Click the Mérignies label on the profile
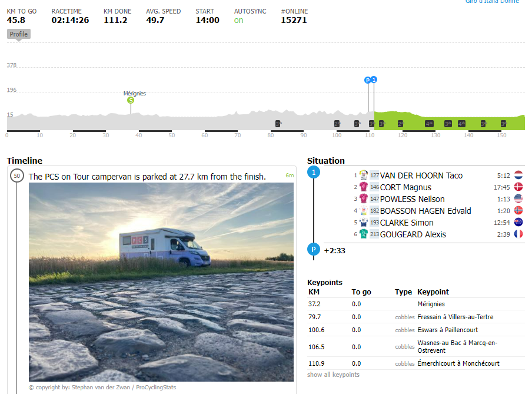532x394 pixels. (135, 94)
